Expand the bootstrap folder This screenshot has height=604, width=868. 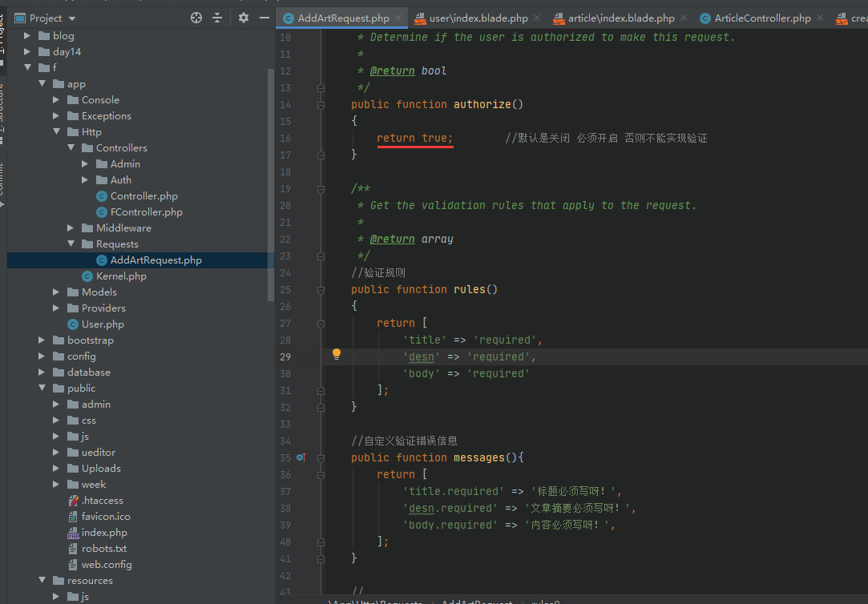coord(42,340)
